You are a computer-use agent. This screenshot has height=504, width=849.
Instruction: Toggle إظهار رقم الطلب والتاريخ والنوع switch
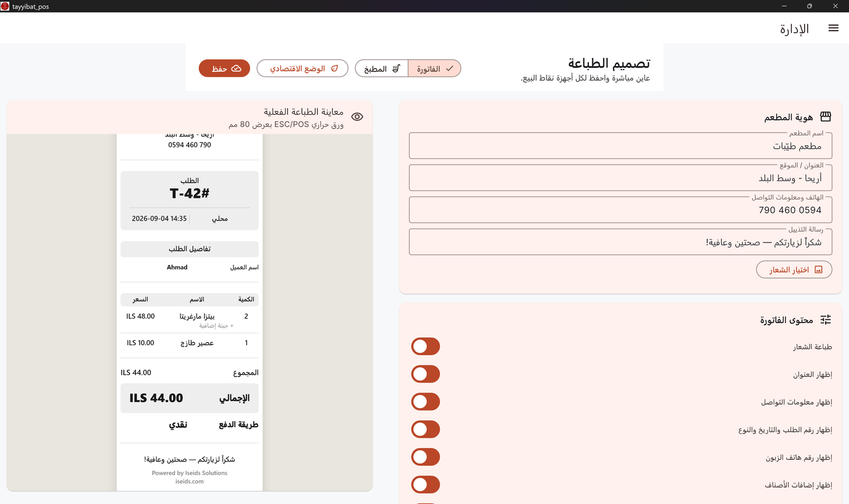pyautogui.click(x=426, y=429)
